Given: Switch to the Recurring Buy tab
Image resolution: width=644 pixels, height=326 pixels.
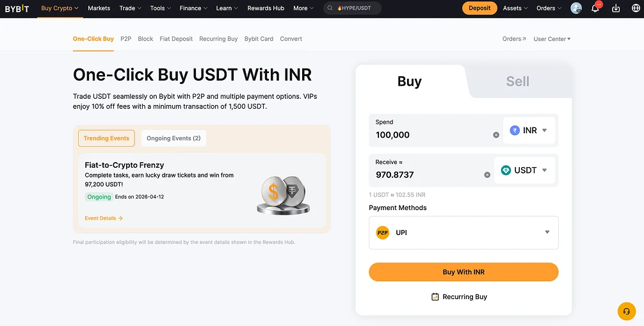Looking at the screenshot, I should [x=218, y=39].
